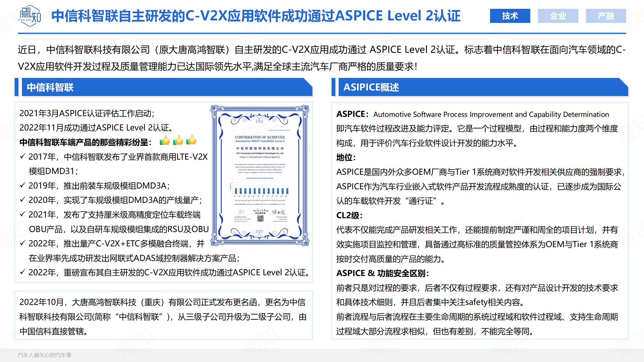Click the intro line starting 近日，中信科智联科技有限公司
Viewport: 644px width, 362px height.
point(322,50)
